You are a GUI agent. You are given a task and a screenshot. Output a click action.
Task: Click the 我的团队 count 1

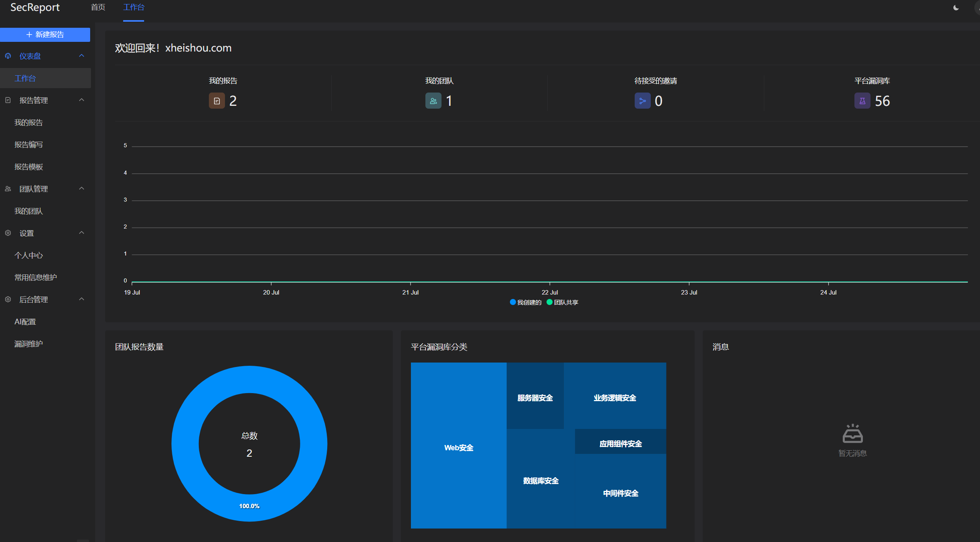(449, 101)
